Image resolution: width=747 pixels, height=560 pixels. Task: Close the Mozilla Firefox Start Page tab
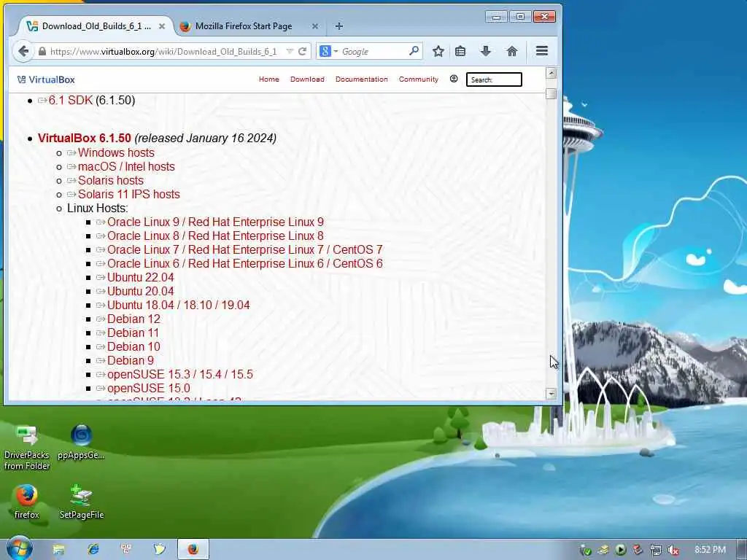315,26
